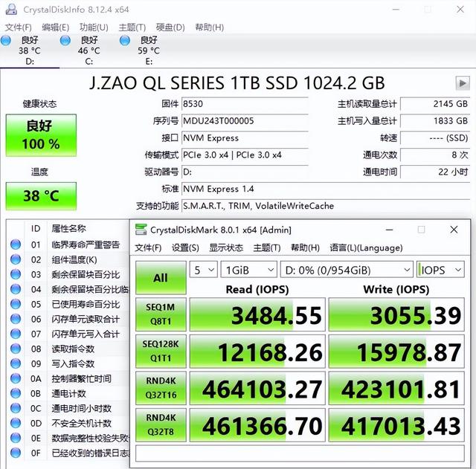
Task: Click the serial number field MDU243T000005
Action: [245, 121]
